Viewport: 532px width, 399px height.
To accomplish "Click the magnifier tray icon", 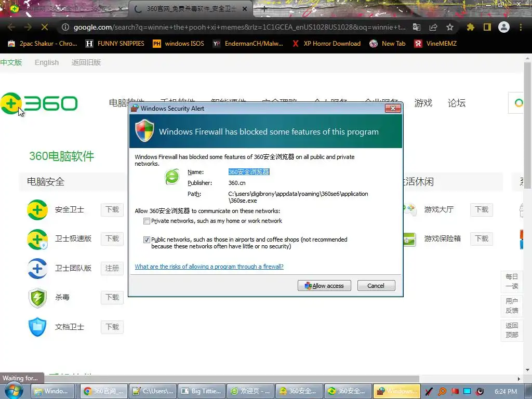I will 442,392.
